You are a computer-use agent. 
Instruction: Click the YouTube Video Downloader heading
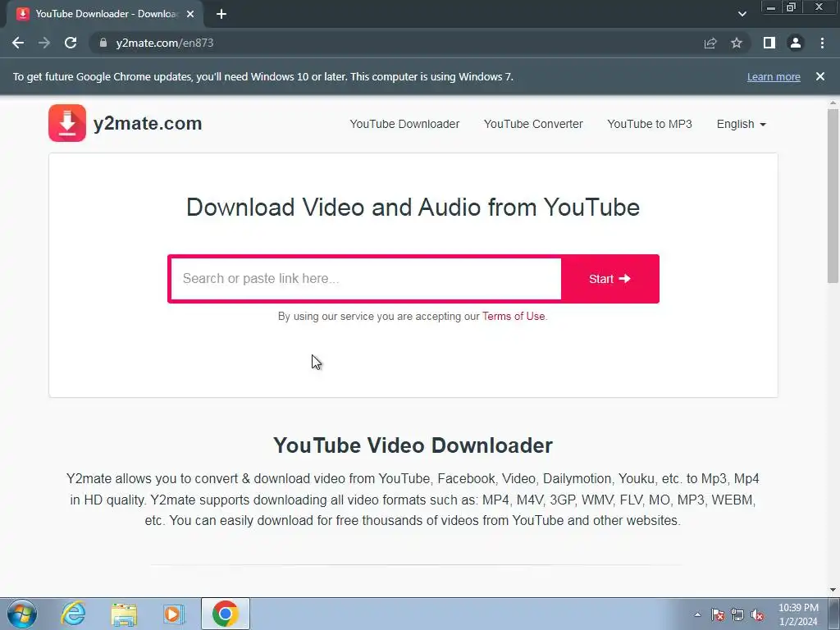coord(413,445)
